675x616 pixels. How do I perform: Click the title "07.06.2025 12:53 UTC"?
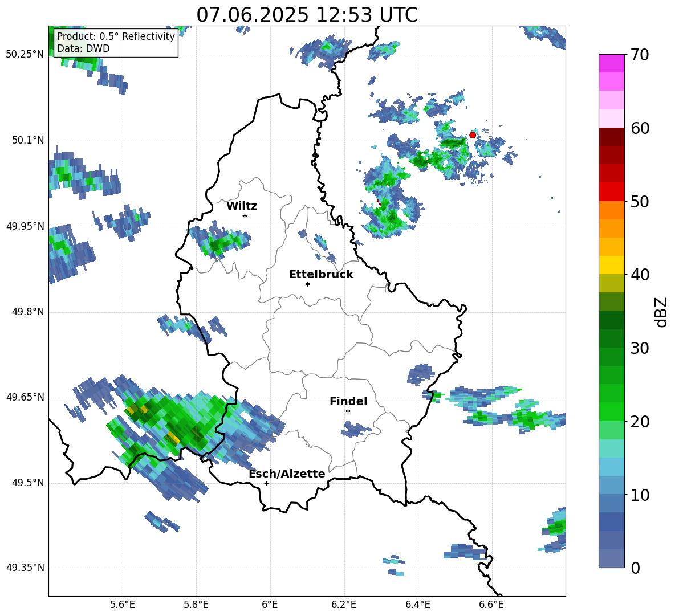[x=307, y=15]
